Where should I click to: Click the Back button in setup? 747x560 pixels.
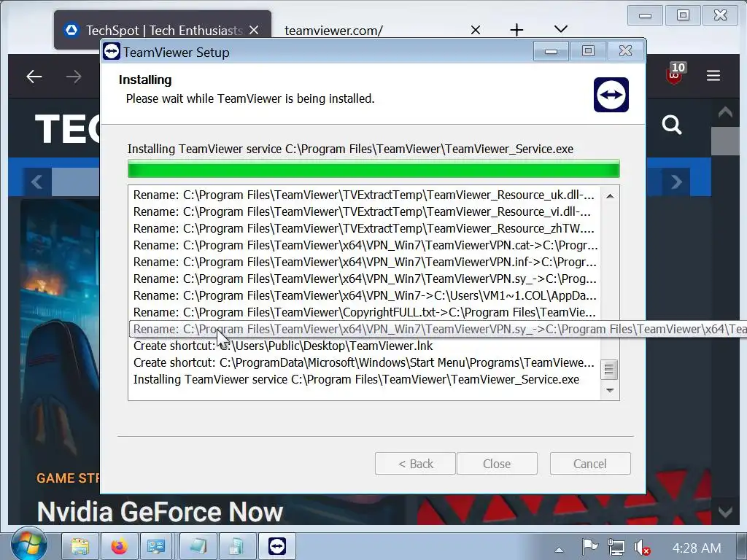point(415,463)
